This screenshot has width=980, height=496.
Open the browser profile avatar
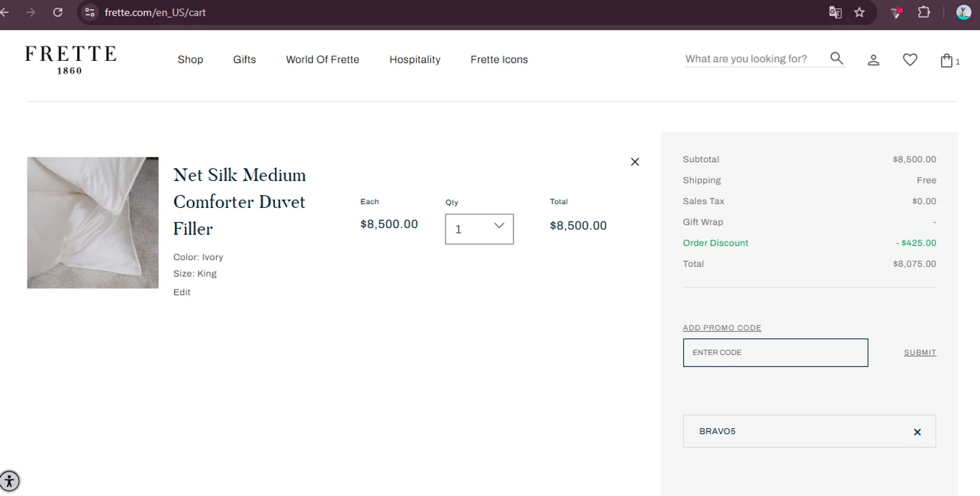point(964,12)
